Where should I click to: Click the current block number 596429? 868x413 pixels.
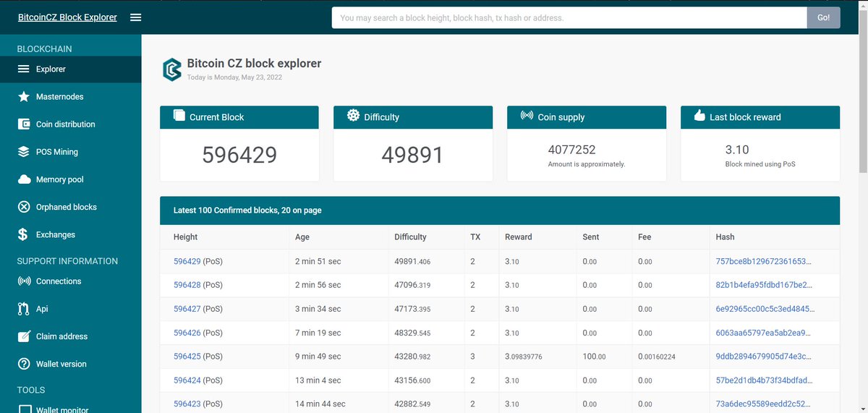point(239,155)
